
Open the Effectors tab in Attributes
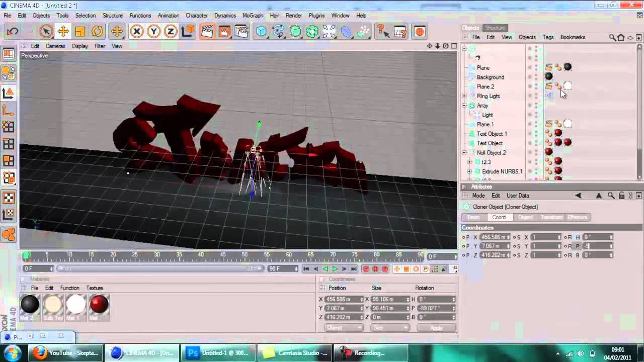point(577,217)
